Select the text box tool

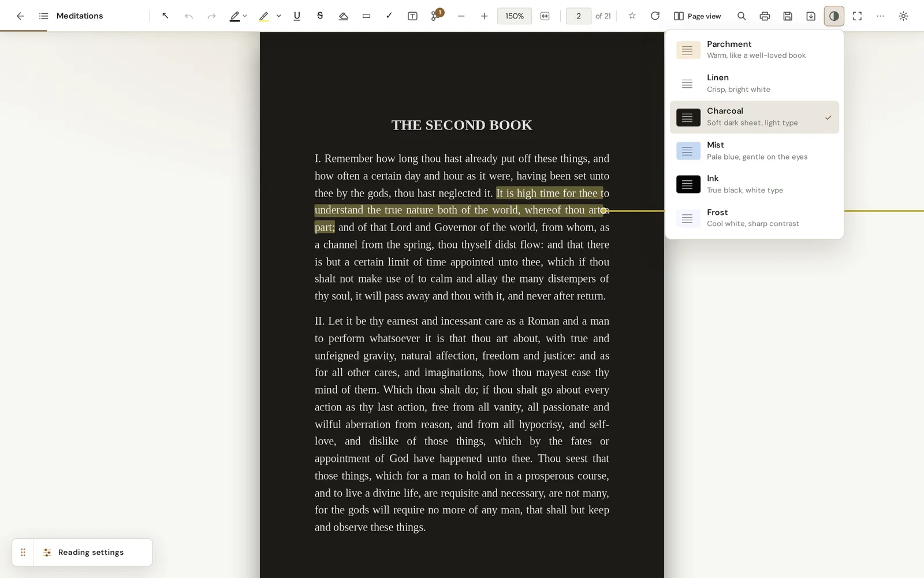[412, 16]
